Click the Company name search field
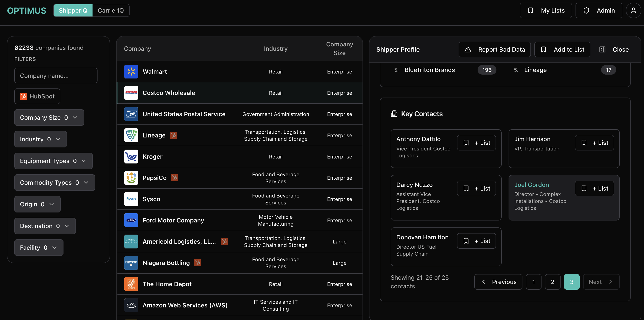The image size is (644, 320). click(56, 76)
